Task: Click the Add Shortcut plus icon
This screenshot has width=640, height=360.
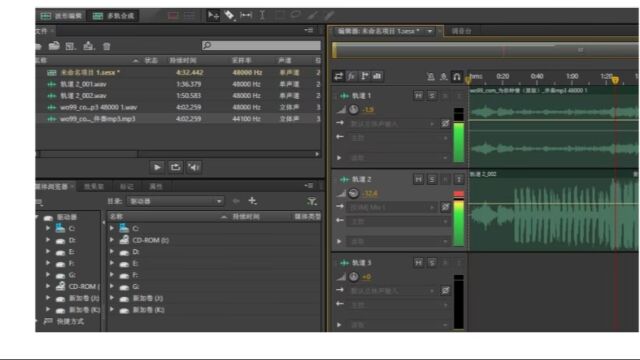Action: (x=252, y=201)
